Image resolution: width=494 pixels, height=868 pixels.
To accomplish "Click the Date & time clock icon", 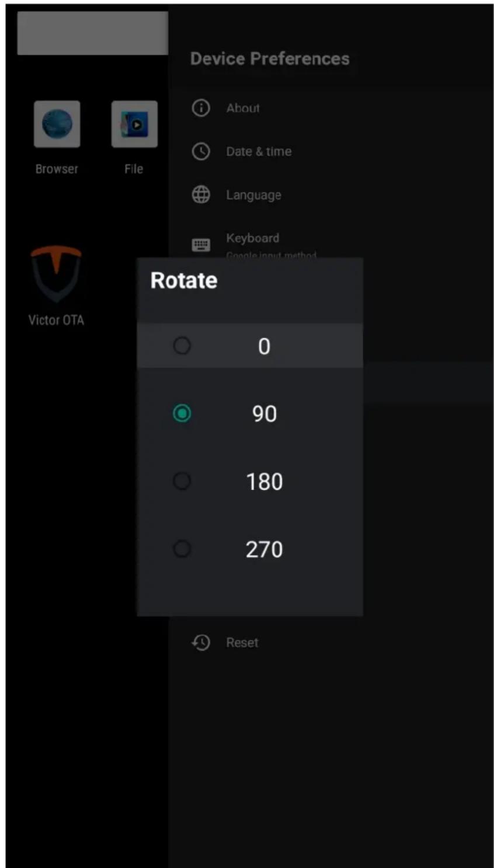I will coord(201,152).
